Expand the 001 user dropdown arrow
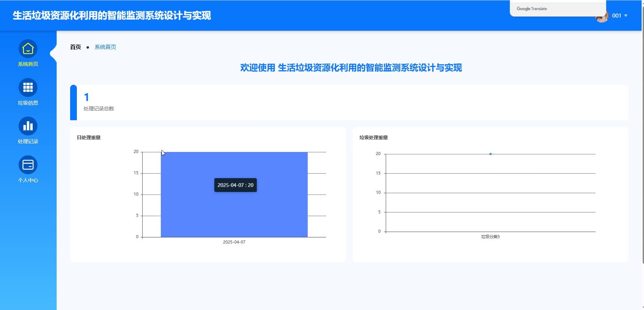 (626, 16)
